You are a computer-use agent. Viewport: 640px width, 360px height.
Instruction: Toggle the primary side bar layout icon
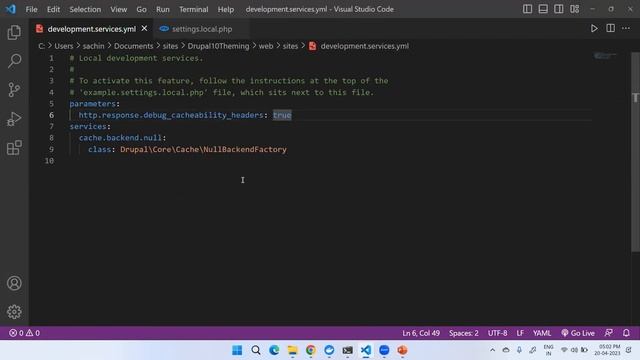(527, 9)
